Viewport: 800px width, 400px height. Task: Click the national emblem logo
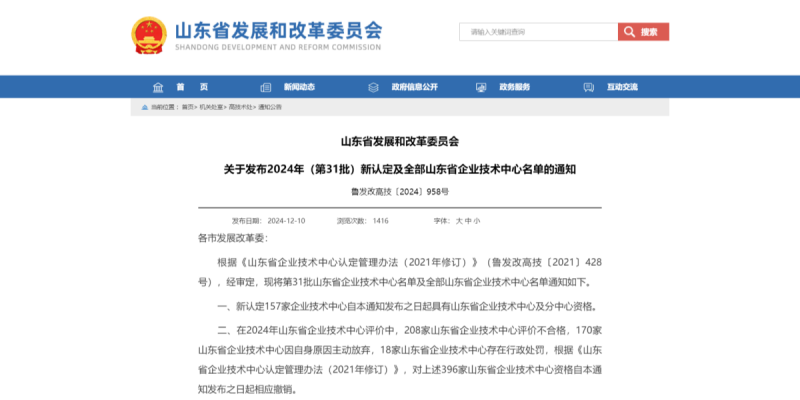pos(149,35)
